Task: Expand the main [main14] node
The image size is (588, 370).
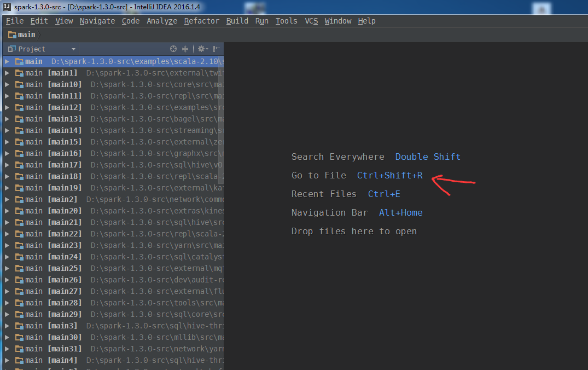Action: point(7,131)
